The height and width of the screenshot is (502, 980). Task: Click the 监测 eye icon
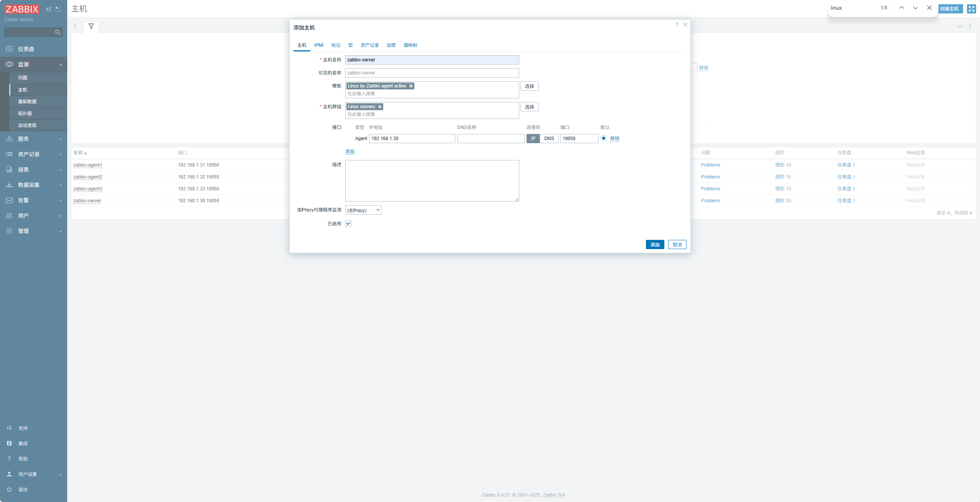[9, 64]
